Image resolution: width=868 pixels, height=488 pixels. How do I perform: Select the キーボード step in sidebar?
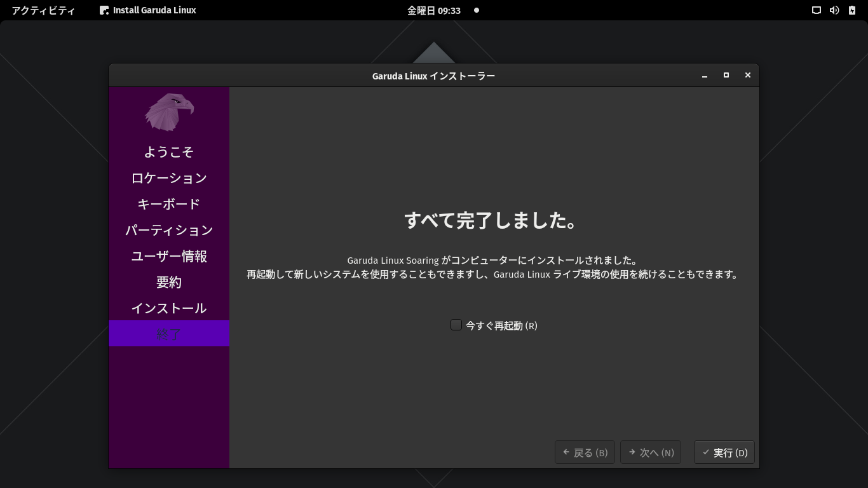(x=169, y=204)
